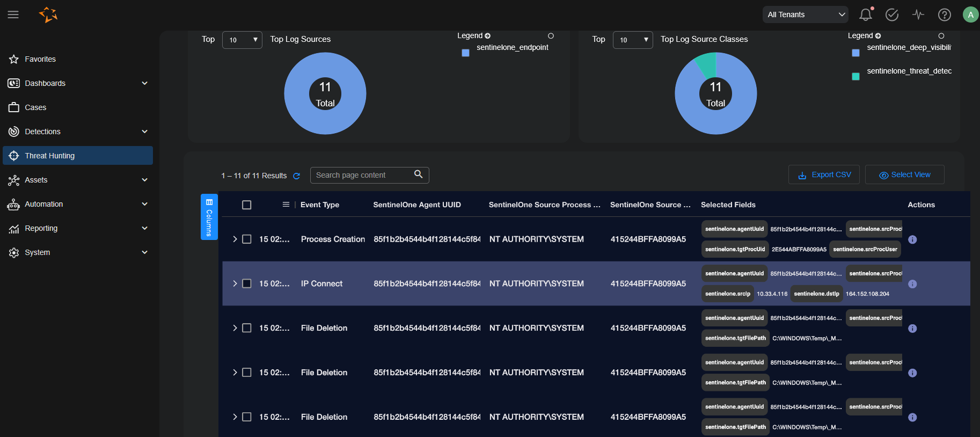Open the hamburger navigation menu
Viewport: 980px width, 437px height.
[13, 14]
